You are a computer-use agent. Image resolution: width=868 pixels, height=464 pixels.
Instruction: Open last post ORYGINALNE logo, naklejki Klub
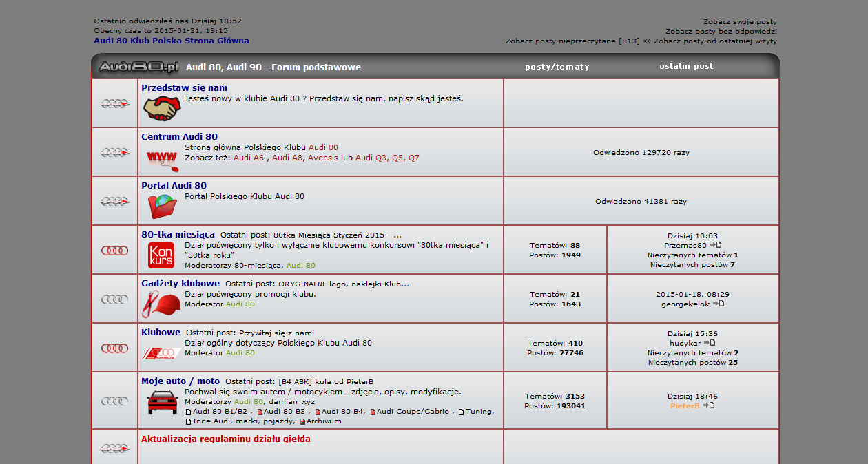[344, 284]
